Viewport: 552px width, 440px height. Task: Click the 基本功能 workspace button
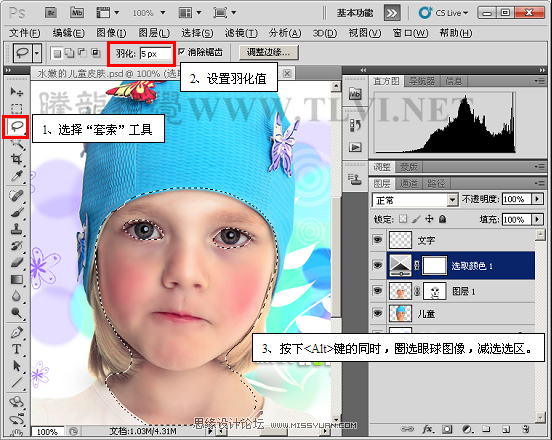(x=355, y=13)
